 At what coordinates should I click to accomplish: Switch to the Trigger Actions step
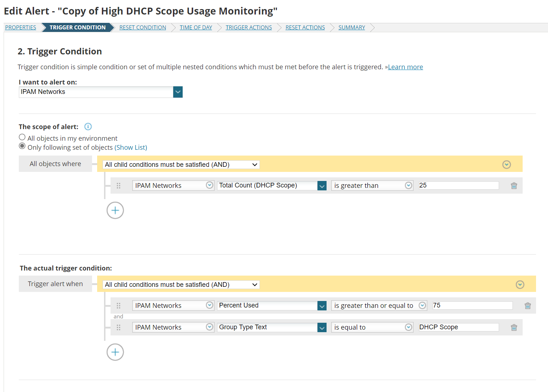pos(249,28)
